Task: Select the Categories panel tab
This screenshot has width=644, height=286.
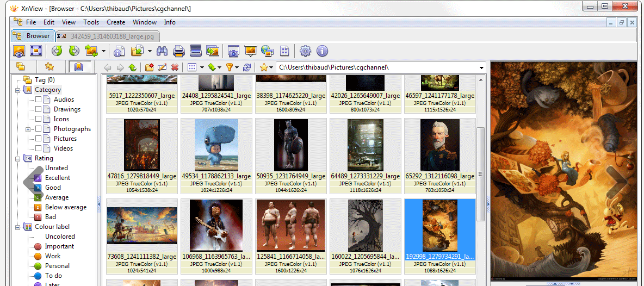Action: point(78,67)
